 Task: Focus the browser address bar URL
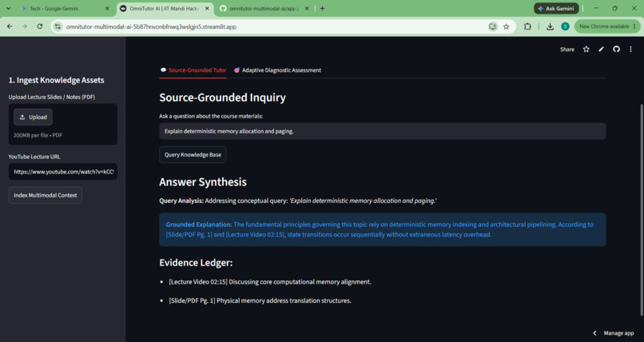151,26
